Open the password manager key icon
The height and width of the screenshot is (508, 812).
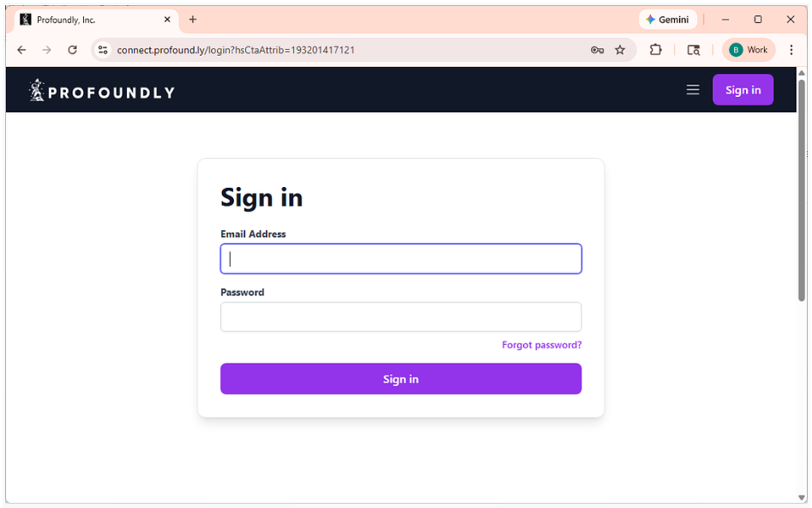pyautogui.click(x=597, y=50)
